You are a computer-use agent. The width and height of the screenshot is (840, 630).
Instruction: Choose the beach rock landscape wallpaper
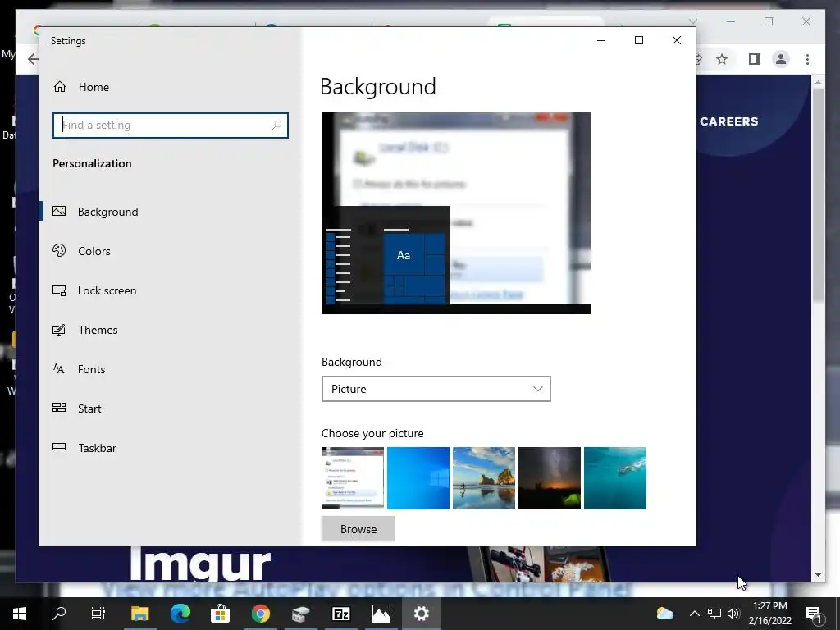click(484, 478)
